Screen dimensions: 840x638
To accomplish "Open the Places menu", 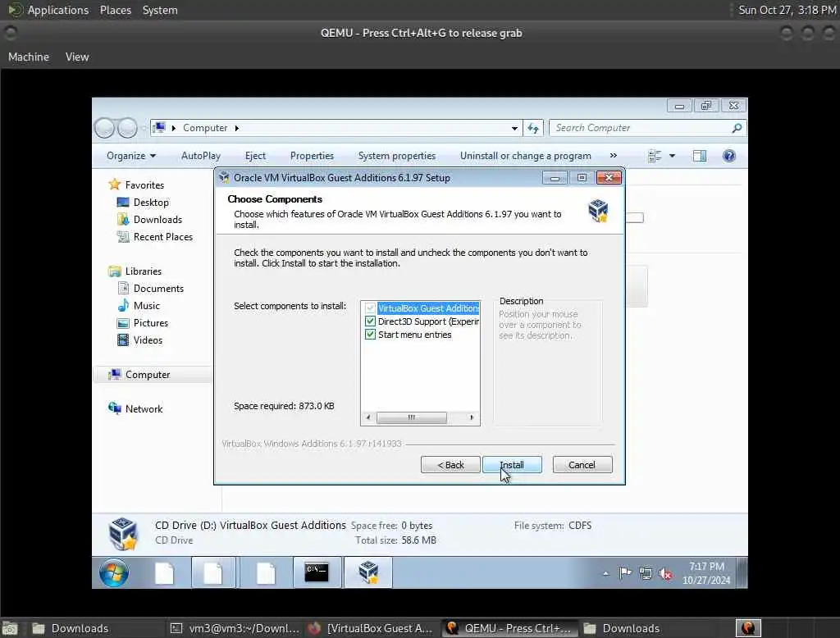I will coord(115,10).
